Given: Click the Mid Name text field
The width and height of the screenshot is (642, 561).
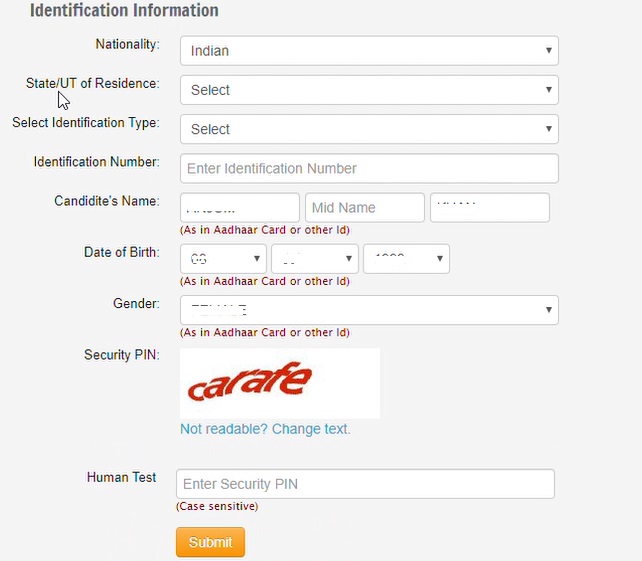Looking at the screenshot, I should 364,207.
